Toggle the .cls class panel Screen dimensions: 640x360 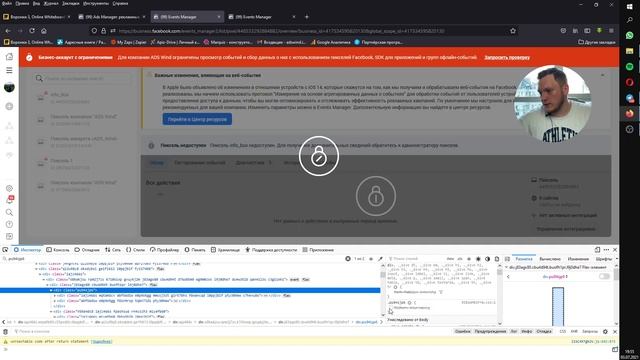[x=460, y=259]
